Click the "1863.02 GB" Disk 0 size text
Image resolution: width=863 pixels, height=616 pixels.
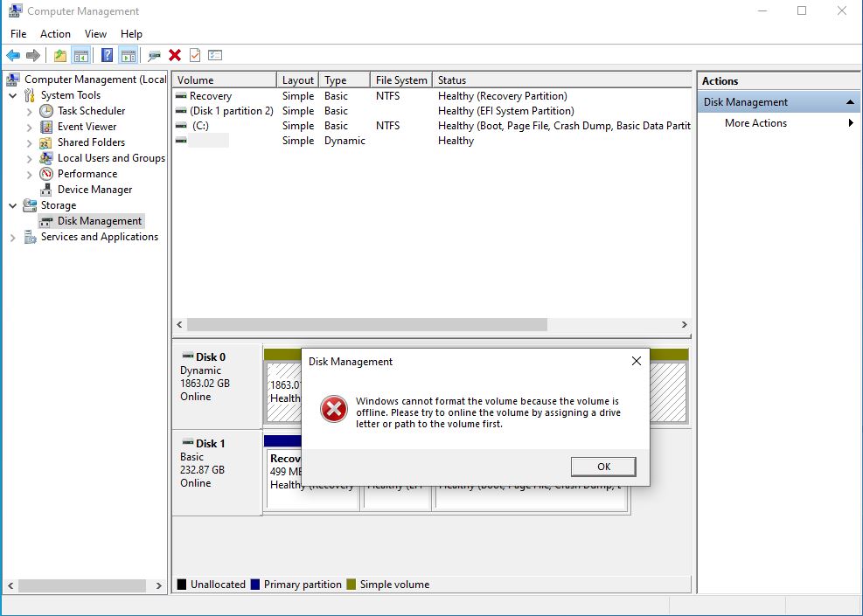click(x=205, y=384)
